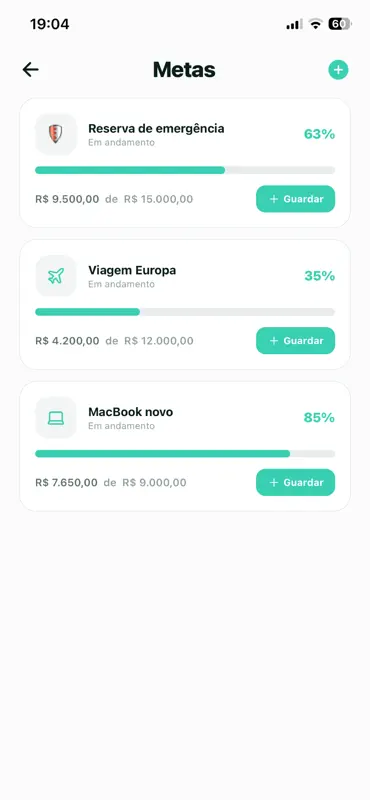The height and width of the screenshot is (800, 370).
Task: Tap the shield icon for Reserva de emergência
Action: coord(56,134)
